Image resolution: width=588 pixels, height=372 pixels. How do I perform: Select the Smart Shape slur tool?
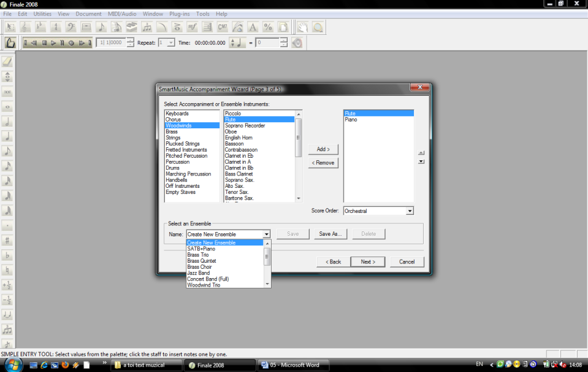click(x=162, y=27)
